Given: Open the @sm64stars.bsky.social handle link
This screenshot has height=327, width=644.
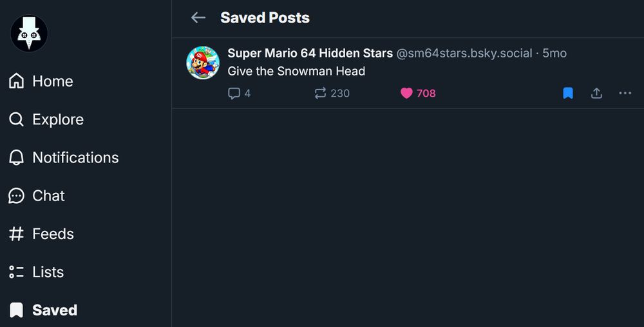Looking at the screenshot, I should pyautogui.click(x=464, y=53).
